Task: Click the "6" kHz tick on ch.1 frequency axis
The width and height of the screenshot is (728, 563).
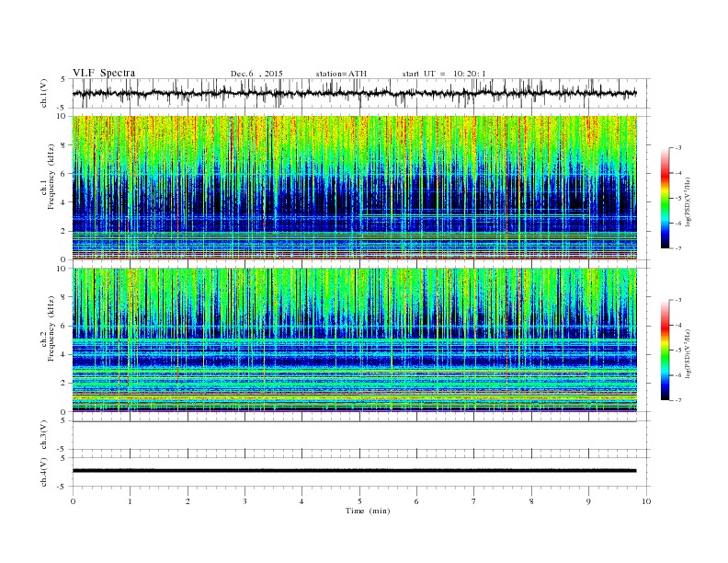Action: click(x=64, y=174)
